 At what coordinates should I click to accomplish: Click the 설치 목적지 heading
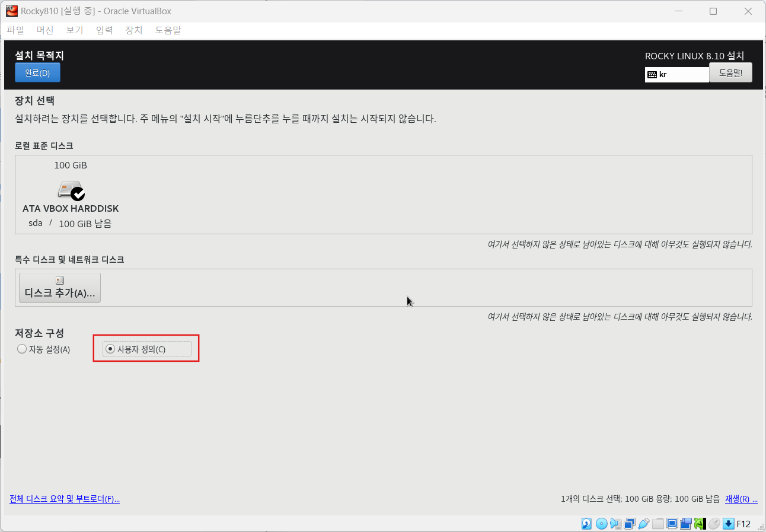point(39,56)
